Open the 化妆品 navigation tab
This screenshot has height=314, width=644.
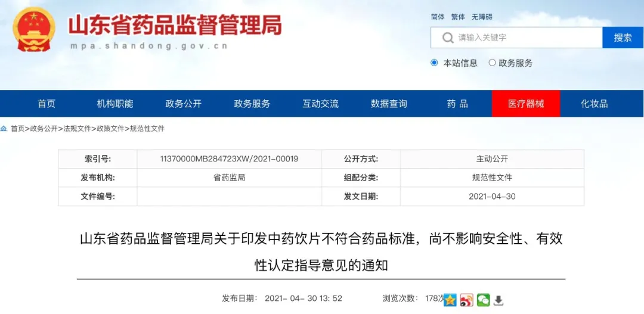tap(595, 104)
